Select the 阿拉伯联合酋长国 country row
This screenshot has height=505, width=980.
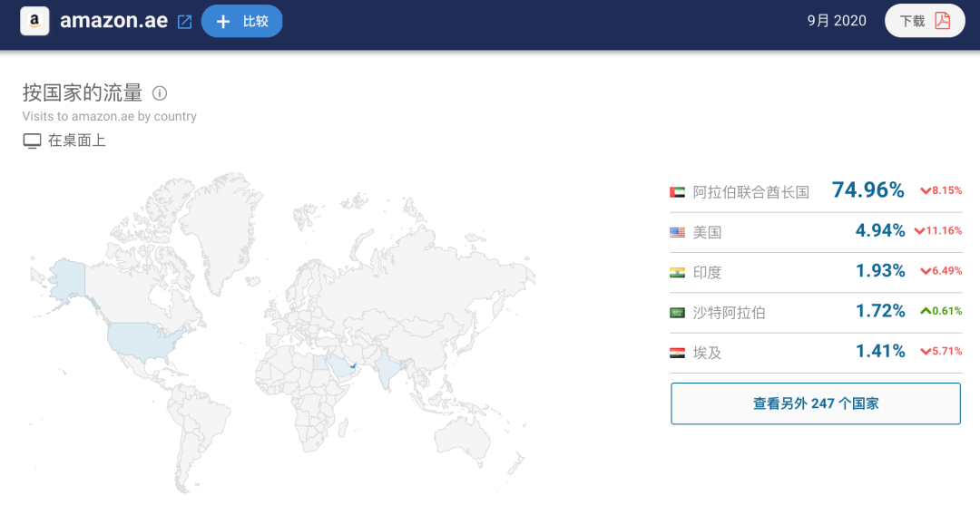click(816, 191)
